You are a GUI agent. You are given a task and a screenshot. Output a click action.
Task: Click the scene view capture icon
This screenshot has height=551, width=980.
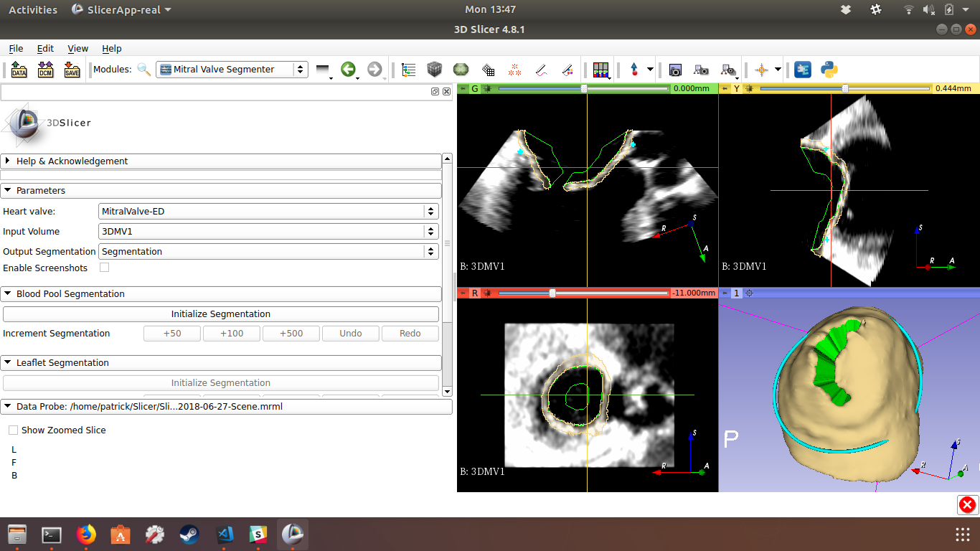701,70
